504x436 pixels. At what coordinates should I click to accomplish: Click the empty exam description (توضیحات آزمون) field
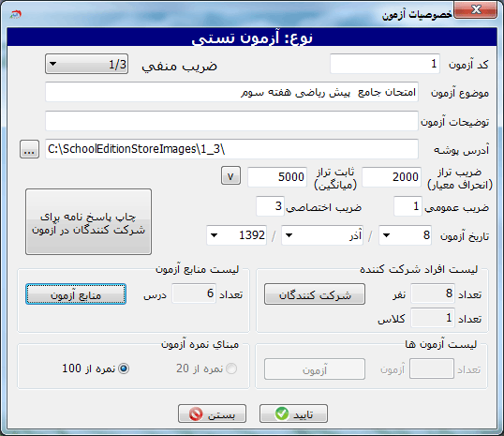pyautogui.click(x=231, y=121)
